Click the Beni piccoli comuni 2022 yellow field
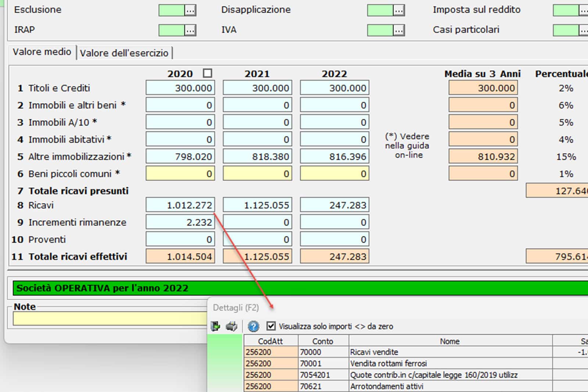 (x=334, y=174)
